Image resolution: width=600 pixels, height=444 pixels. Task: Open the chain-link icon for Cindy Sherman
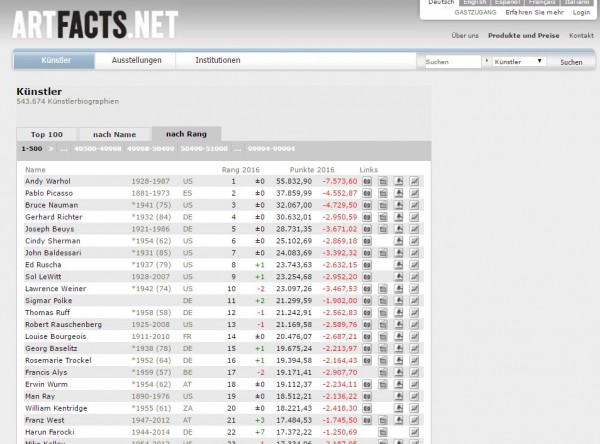pyautogui.click(x=367, y=241)
